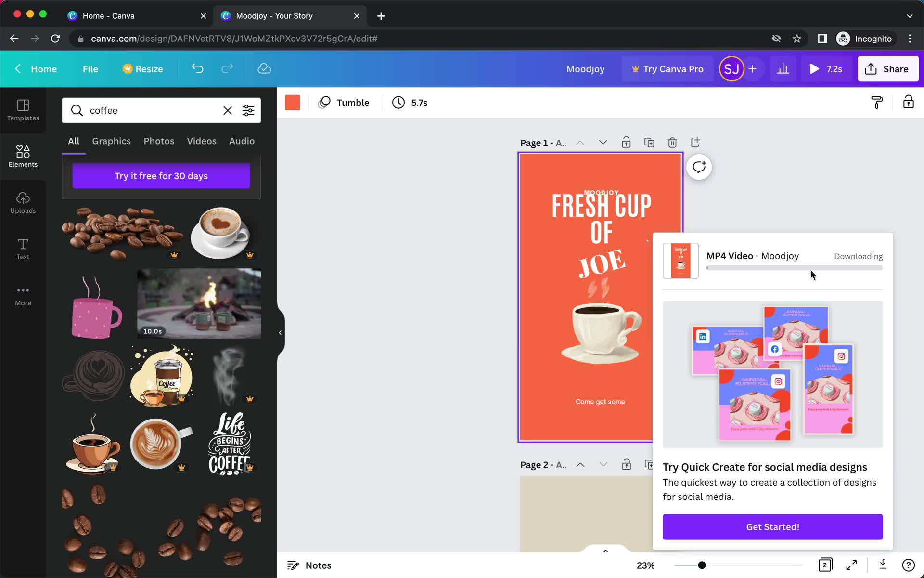Click the coffee latte art thumbnail
Image resolution: width=924 pixels, height=578 pixels.
162,442
